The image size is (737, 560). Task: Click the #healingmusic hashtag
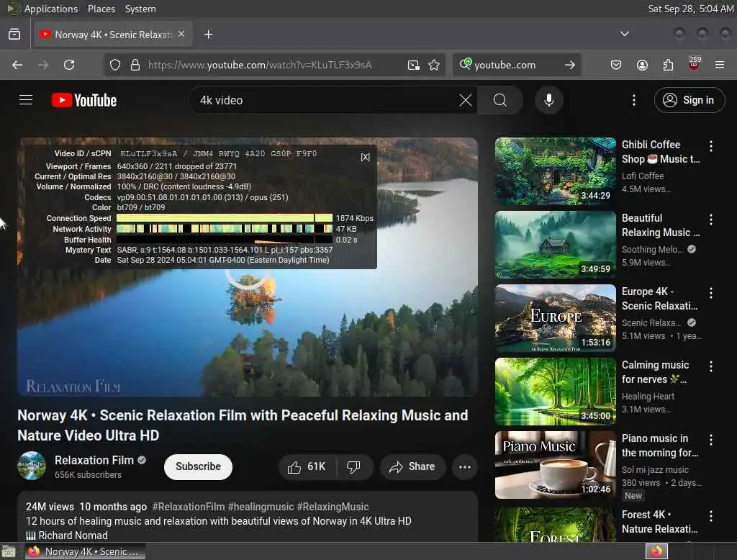click(261, 507)
